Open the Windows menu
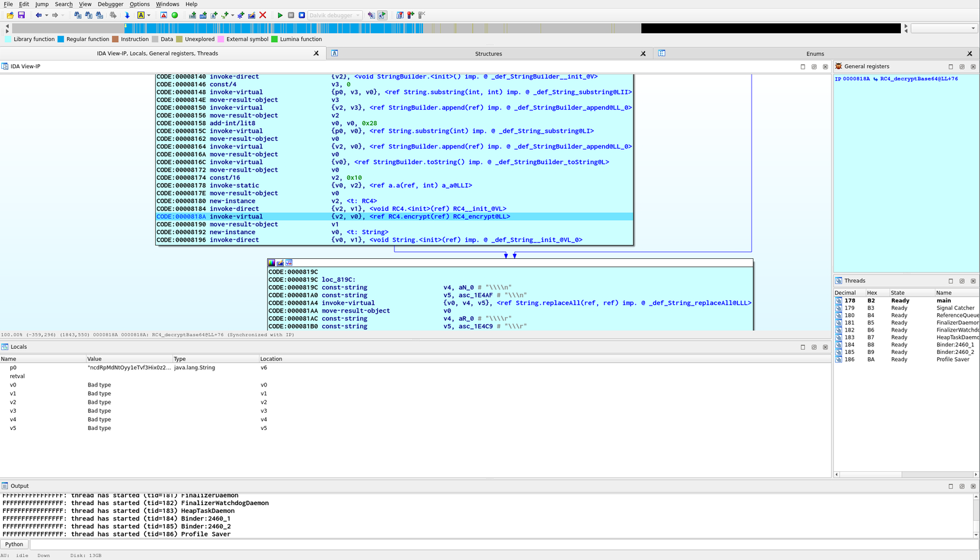Image resolution: width=980 pixels, height=560 pixels. pos(168,4)
